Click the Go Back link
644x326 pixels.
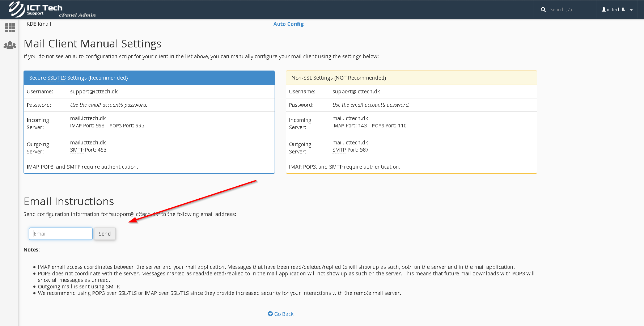[284, 314]
